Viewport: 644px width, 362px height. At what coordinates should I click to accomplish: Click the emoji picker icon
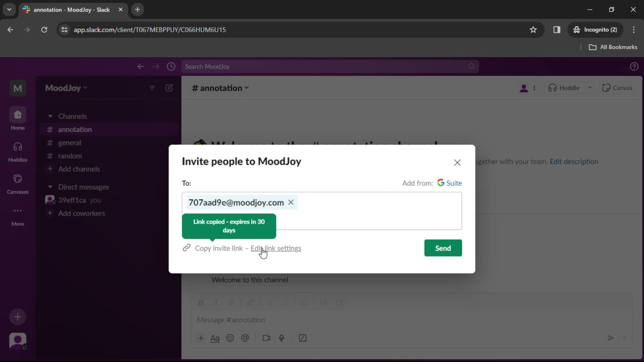[x=230, y=338]
